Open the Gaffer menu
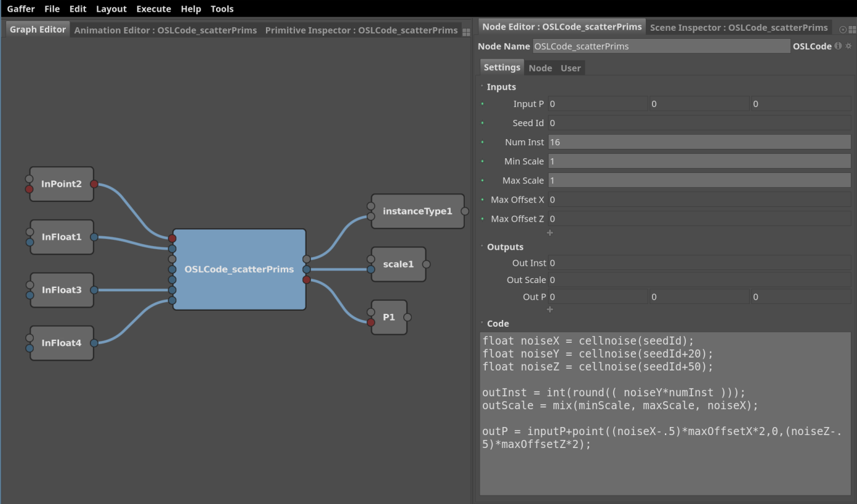 coord(21,9)
